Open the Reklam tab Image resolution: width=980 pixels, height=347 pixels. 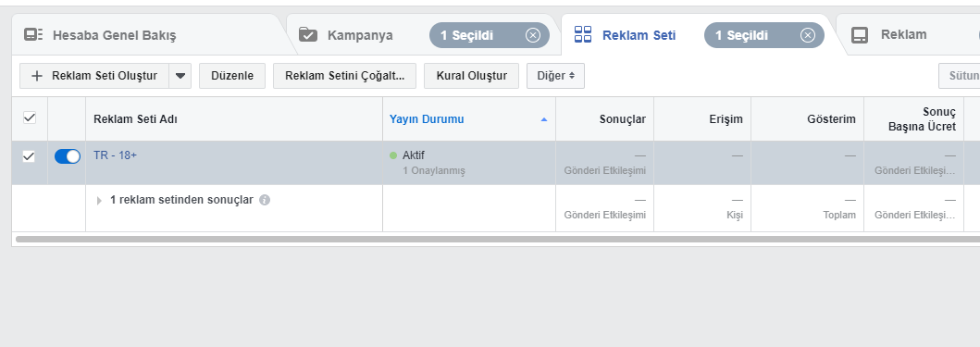click(x=903, y=34)
